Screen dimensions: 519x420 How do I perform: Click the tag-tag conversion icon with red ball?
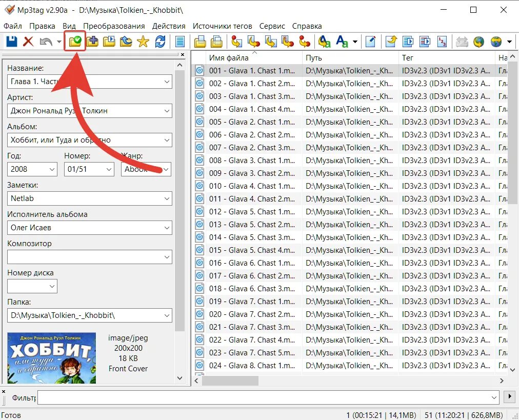[305, 42]
